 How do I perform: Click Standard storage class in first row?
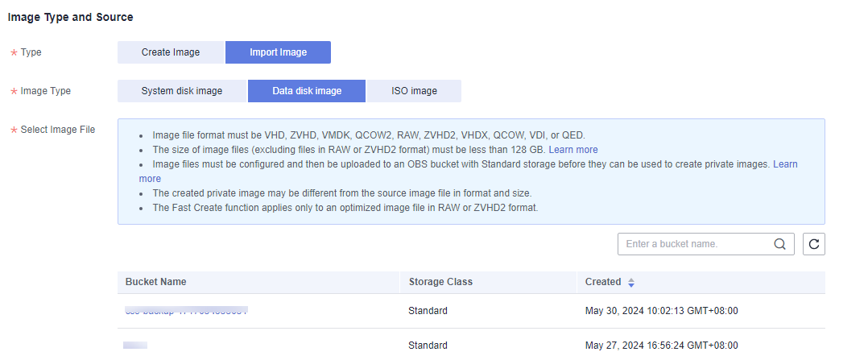(428, 311)
